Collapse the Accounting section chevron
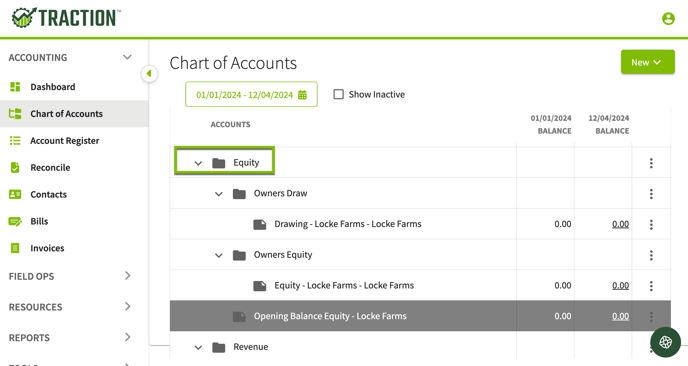 coord(127,57)
